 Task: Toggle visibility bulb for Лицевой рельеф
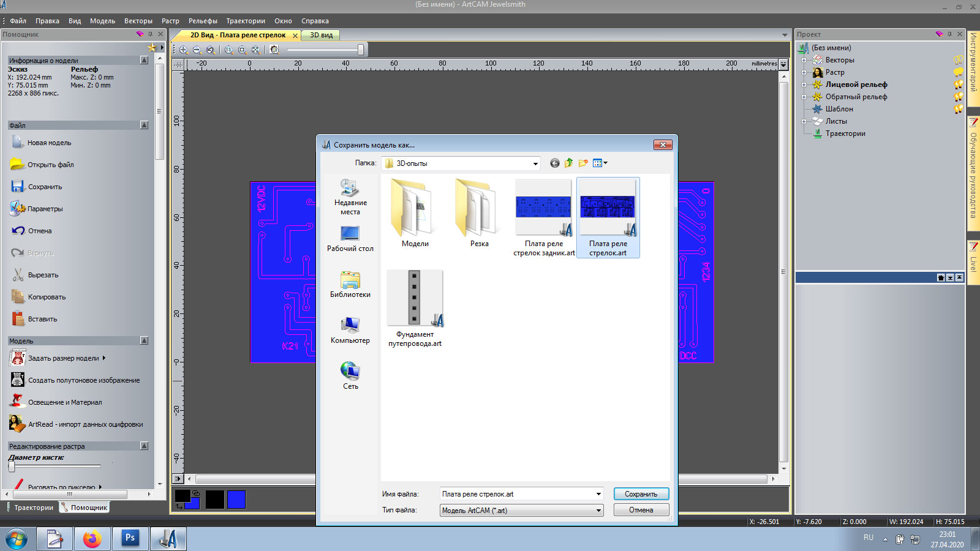[959, 84]
